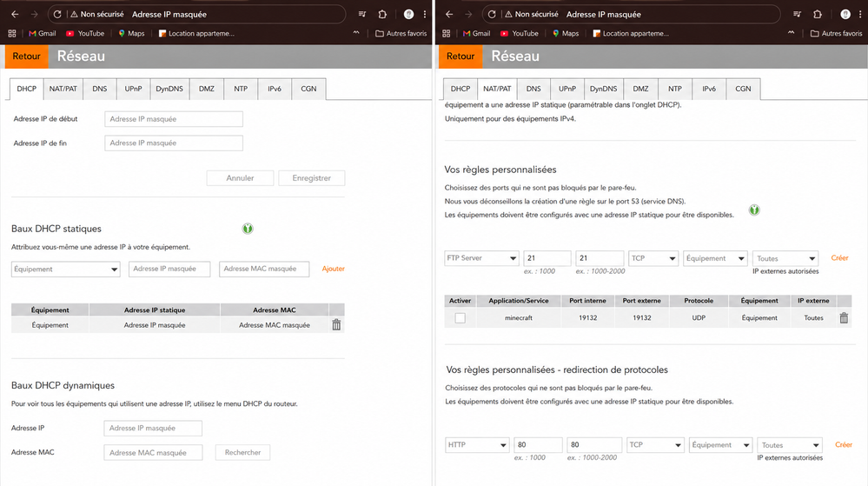The width and height of the screenshot is (868, 486).
Task: Click Retour button in left window
Action: [x=27, y=56]
